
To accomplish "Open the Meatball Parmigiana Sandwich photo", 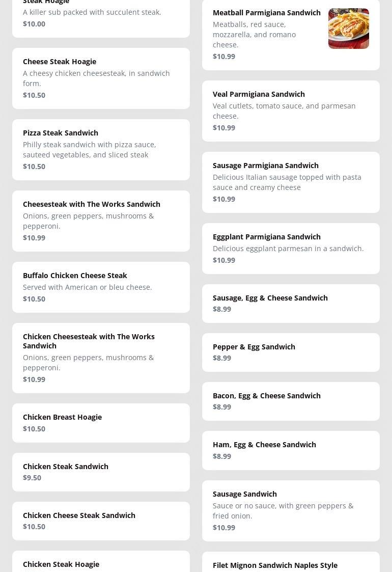I will pyautogui.click(x=348, y=29).
